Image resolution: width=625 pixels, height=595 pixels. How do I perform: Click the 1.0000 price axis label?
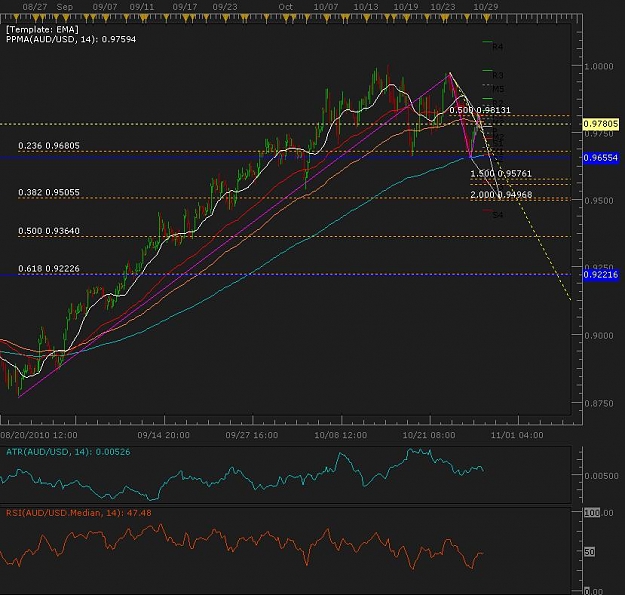click(x=599, y=67)
